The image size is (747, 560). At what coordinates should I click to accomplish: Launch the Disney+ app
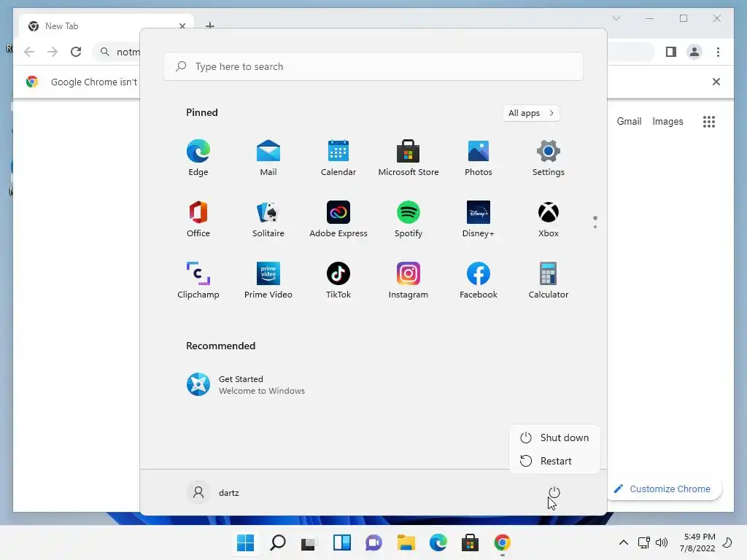[479, 219]
